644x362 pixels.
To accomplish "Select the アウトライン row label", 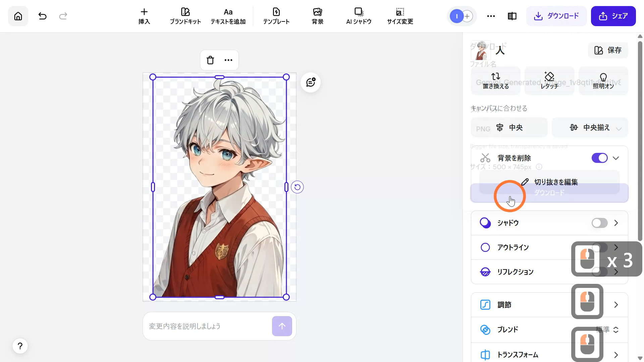I will pyautogui.click(x=513, y=247).
